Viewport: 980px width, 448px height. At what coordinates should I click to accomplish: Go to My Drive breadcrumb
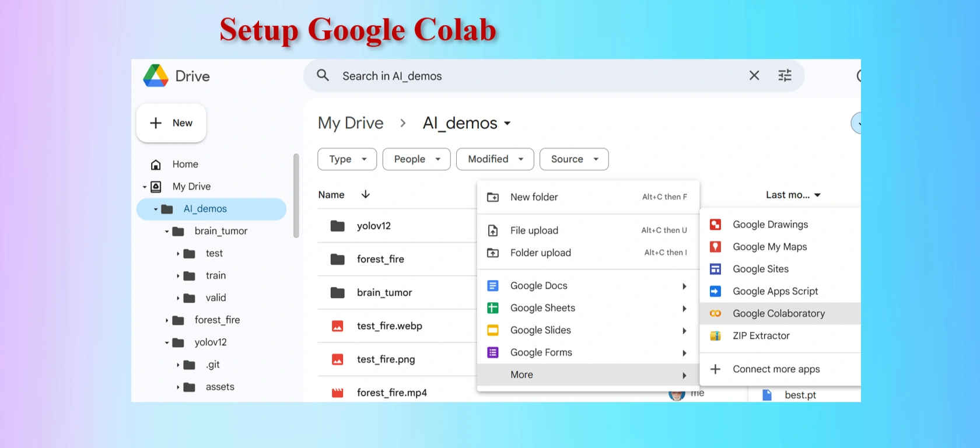(x=351, y=123)
